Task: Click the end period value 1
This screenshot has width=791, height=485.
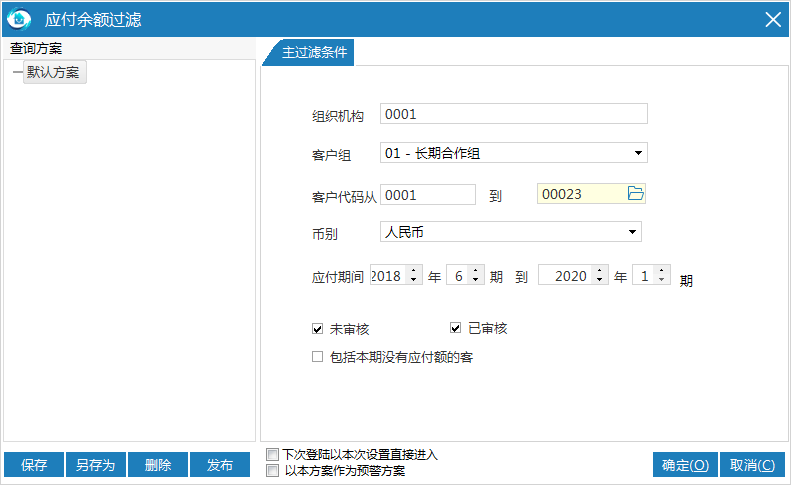Action: 644,275
